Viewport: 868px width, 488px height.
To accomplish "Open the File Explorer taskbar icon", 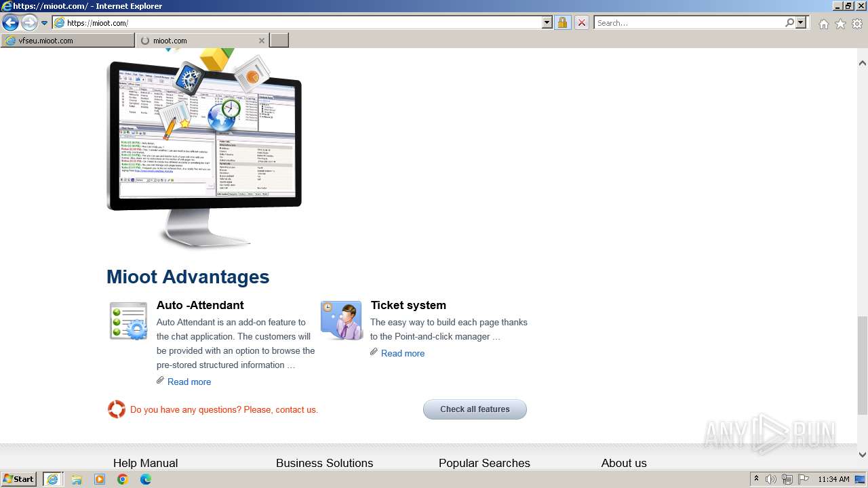I will pos(77,479).
